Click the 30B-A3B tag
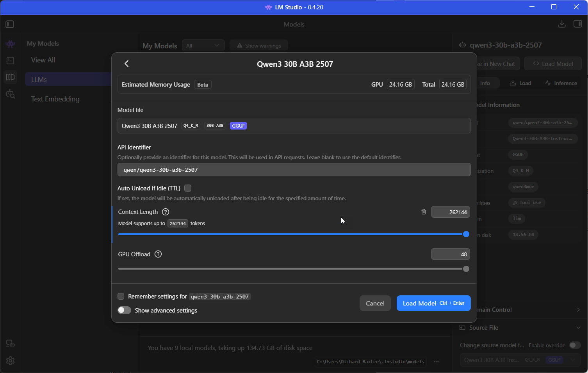Viewport: 588px width, 373px height. [x=215, y=126]
